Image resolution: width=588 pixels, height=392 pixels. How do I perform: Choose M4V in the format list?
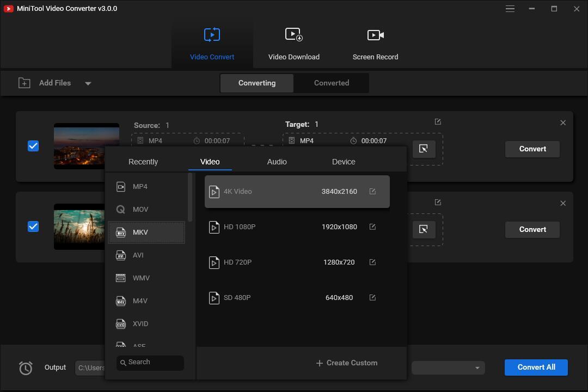(146, 301)
